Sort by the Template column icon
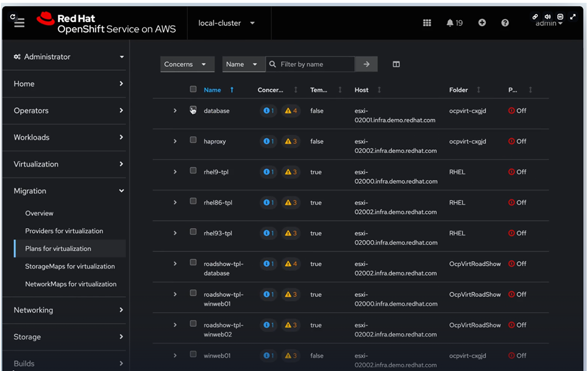Viewport: 588px width, 371px height. (x=340, y=90)
